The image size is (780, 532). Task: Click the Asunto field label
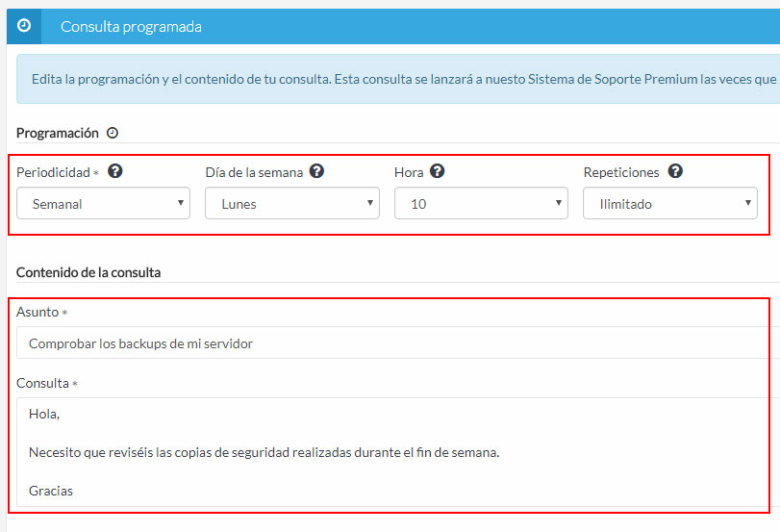pos(38,313)
